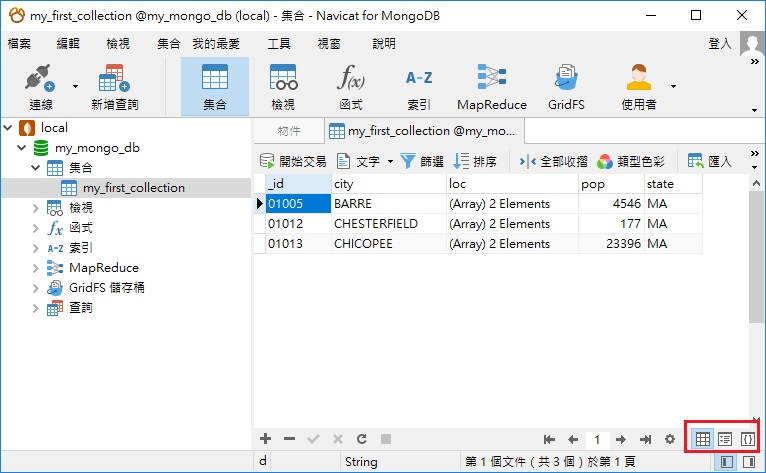This screenshot has width=766, height=473.
Task: Switch to the 物件 tab
Action: pos(288,131)
